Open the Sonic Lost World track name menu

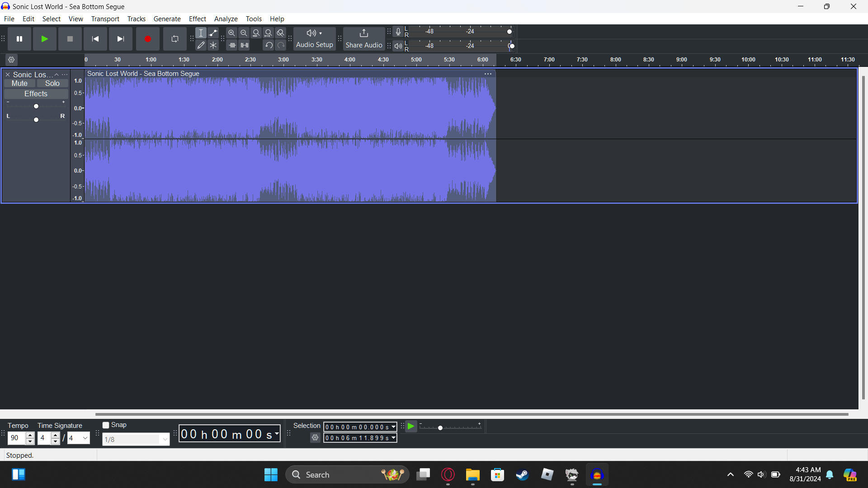click(32, 75)
